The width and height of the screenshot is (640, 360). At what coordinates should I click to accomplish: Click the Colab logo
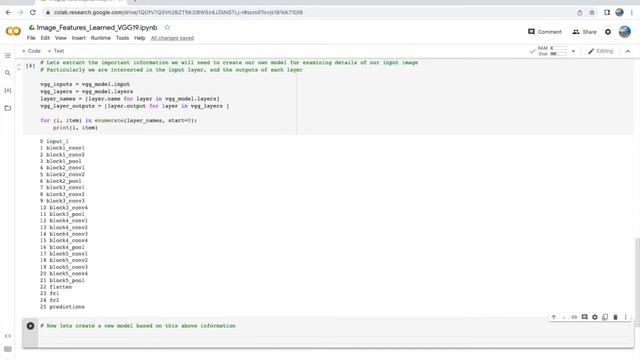pyautogui.click(x=13, y=31)
